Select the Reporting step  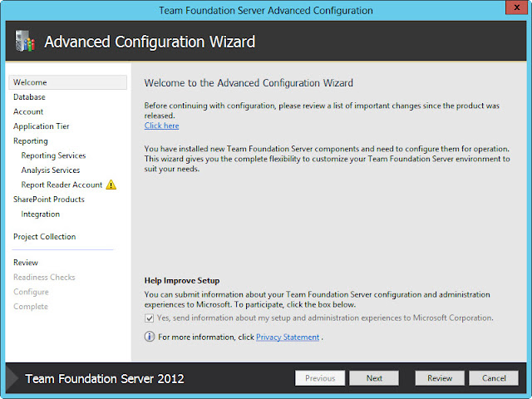(31, 140)
